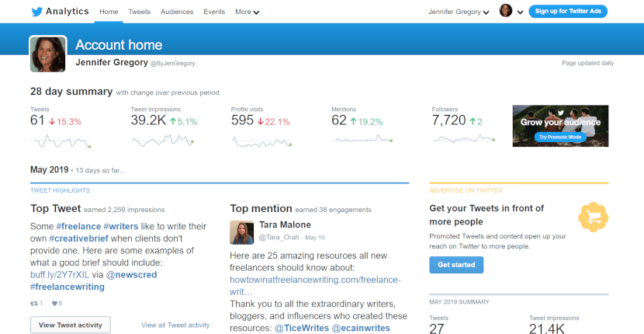Screen dimensions: 644x334
Task: Click the #writers hashtag link
Action: (x=121, y=226)
